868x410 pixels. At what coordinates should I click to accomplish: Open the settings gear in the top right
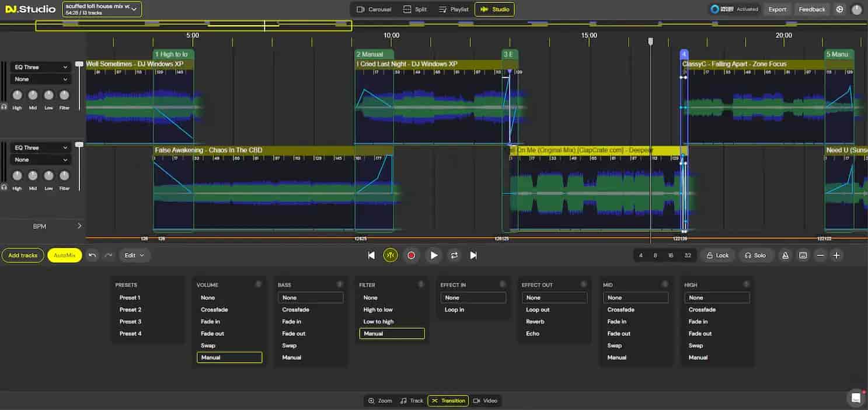[839, 9]
